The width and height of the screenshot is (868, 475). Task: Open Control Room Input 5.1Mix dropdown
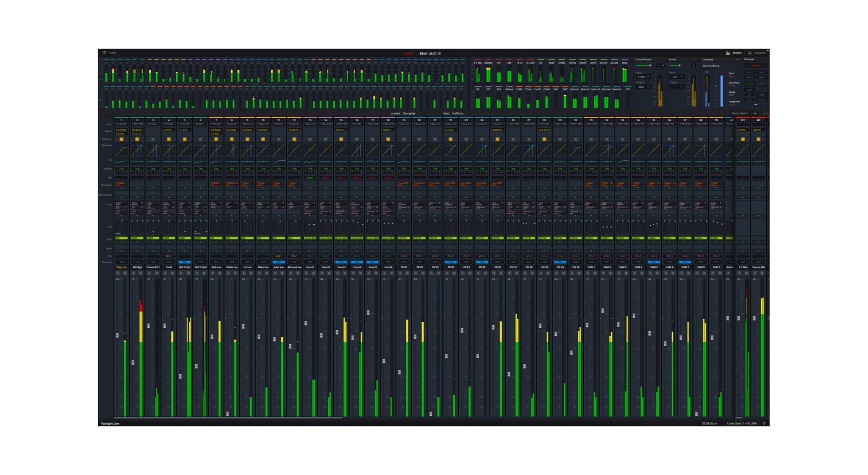[x=643, y=77]
